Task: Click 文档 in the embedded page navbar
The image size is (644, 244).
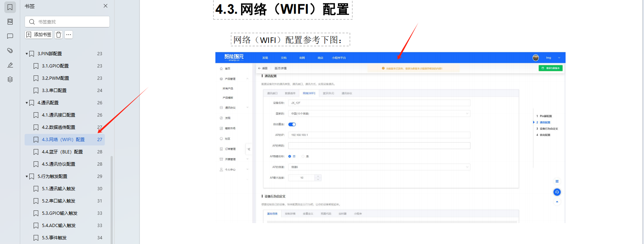Action: (x=284, y=58)
